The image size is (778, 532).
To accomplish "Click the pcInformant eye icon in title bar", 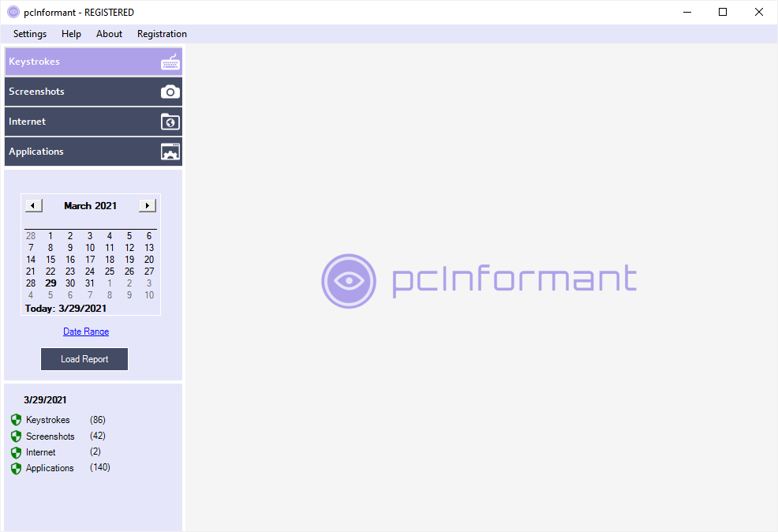I will tap(13, 12).
